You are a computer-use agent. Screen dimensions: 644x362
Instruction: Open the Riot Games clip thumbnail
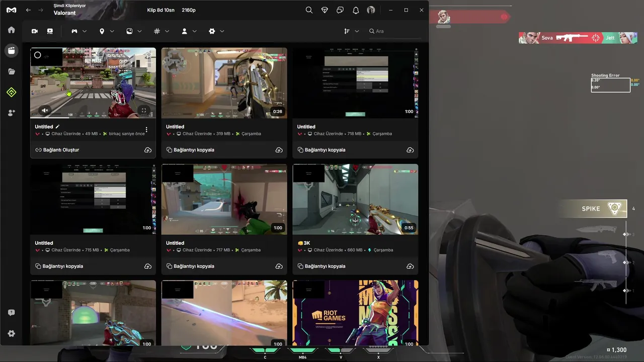(355, 313)
